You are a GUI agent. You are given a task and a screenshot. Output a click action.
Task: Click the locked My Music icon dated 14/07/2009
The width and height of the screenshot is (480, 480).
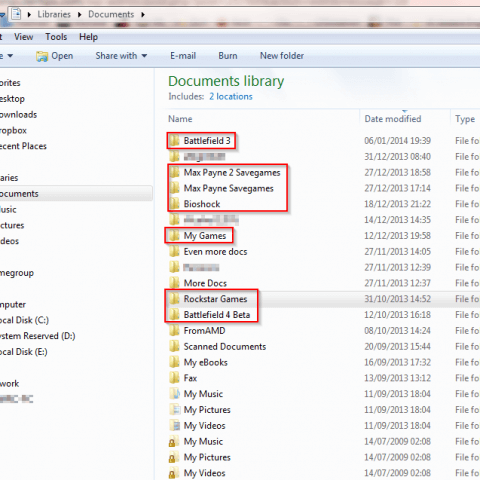[173, 442]
